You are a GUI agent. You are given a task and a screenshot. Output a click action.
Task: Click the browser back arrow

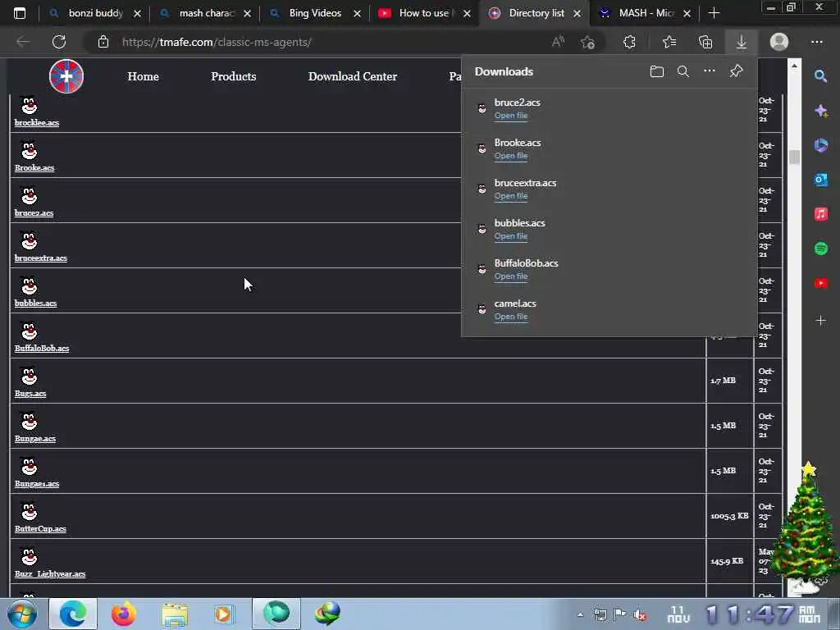pyautogui.click(x=23, y=42)
